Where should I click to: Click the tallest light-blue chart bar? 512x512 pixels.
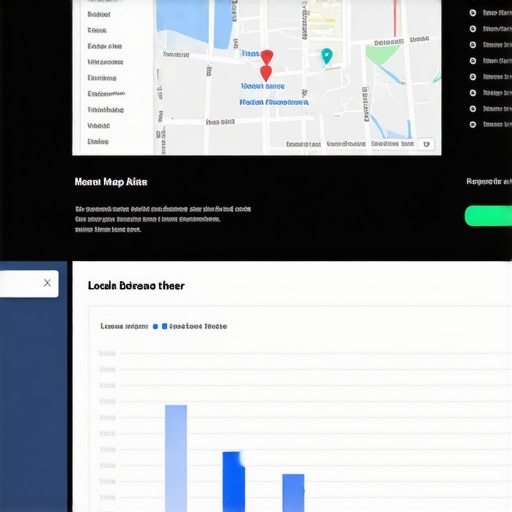coord(176,458)
